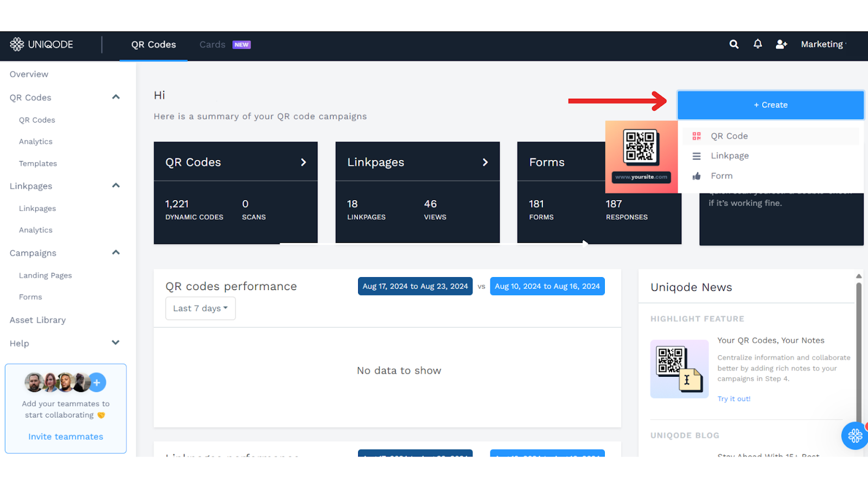Click the + Create button
The width and height of the screenshot is (868, 488).
click(770, 105)
